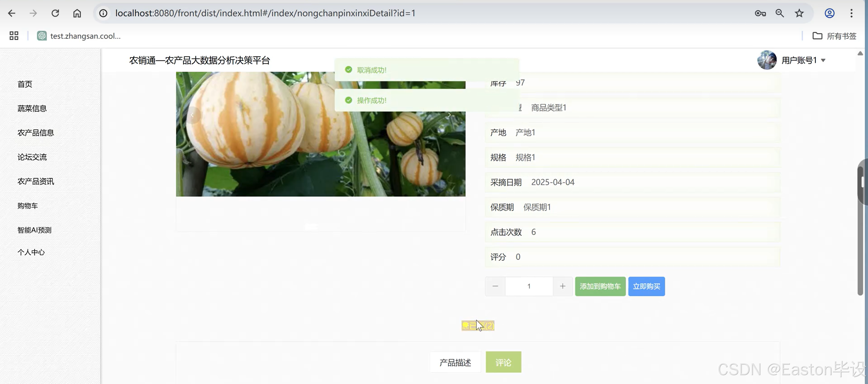This screenshot has width=868, height=384.
Task: View site information icon in address bar
Action: pyautogui.click(x=103, y=13)
